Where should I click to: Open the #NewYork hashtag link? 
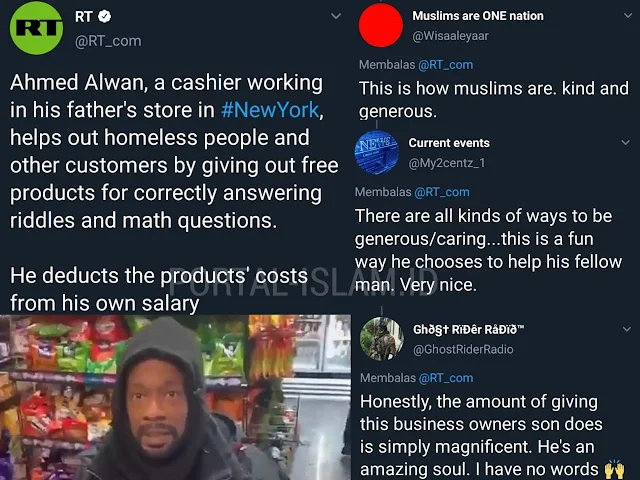270,110
